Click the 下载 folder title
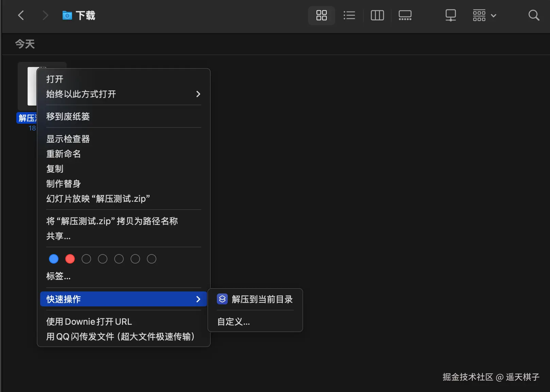The height and width of the screenshot is (392, 550). (85, 15)
